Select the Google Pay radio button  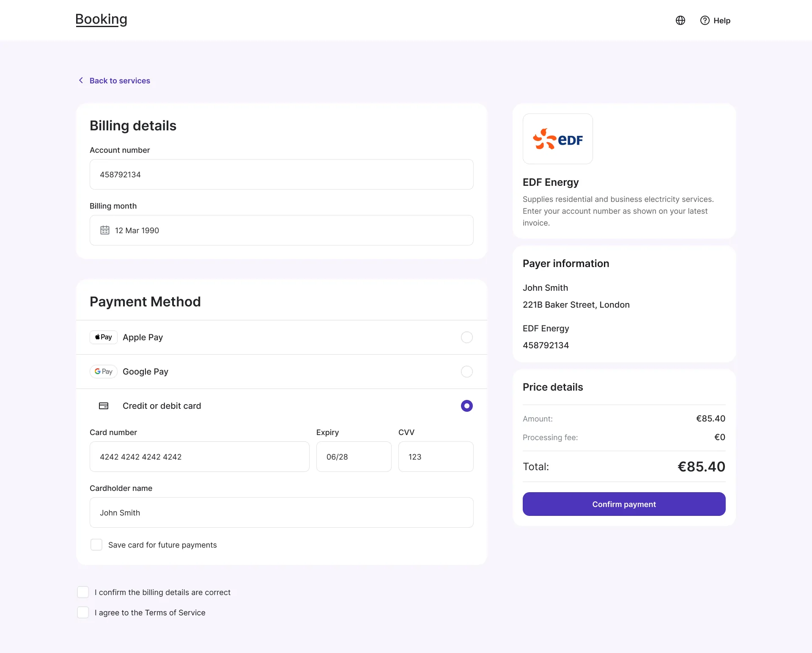466,372
